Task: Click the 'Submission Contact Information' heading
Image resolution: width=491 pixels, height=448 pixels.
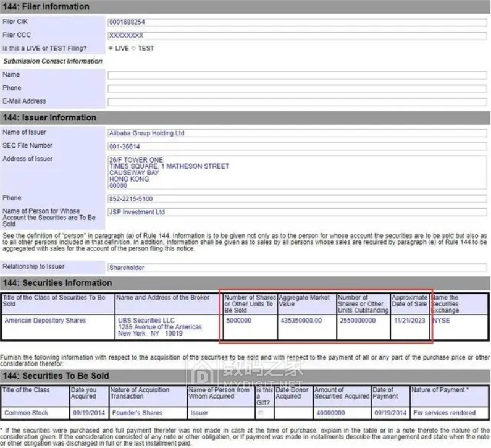Action: point(52,61)
